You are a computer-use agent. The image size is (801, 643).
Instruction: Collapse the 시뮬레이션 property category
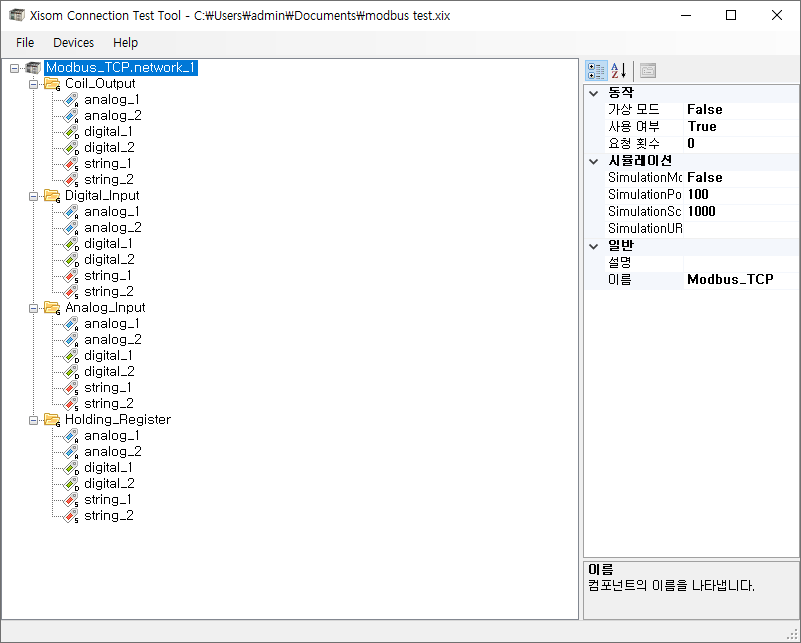coord(594,161)
